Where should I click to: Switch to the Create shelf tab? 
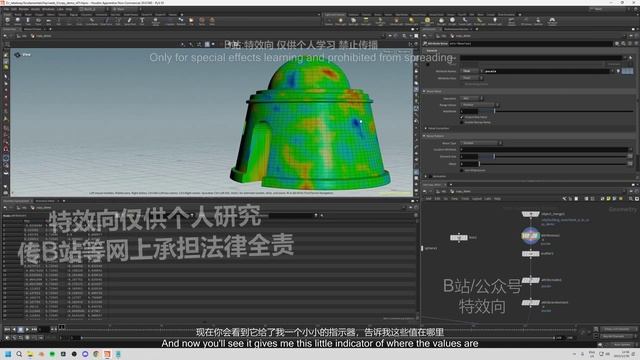pyautogui.click(x=7, y=15)
